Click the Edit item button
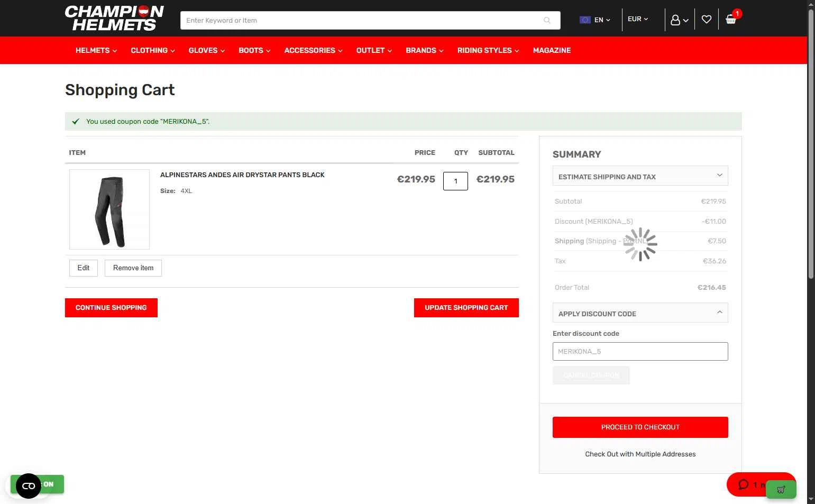 pyautogui.click(x=84, y=268)
